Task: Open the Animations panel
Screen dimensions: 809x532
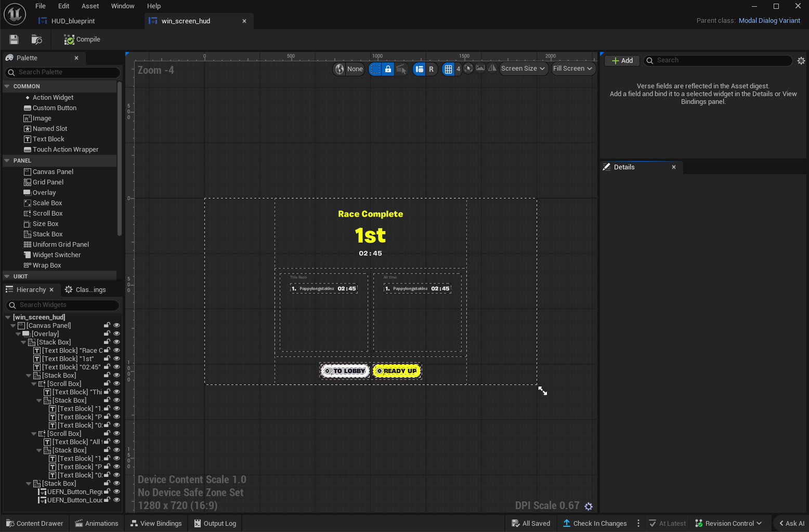Action: pos(97,523)
